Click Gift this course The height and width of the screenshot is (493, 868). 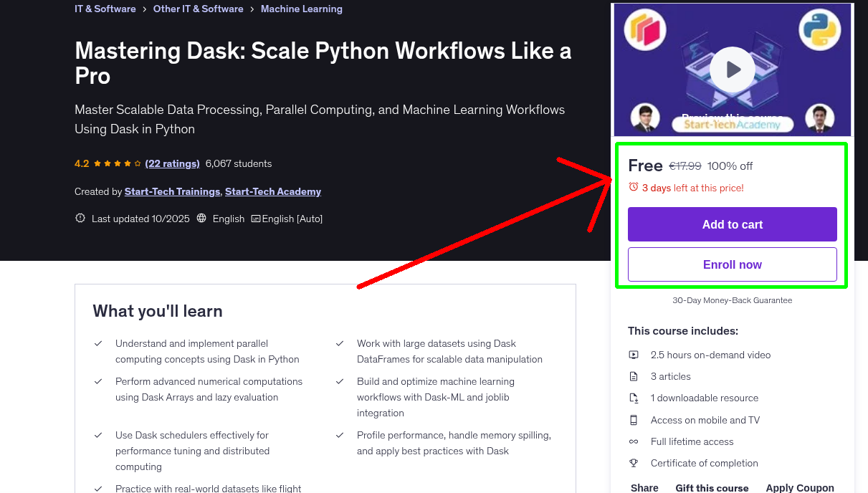(x=712, y=487)
